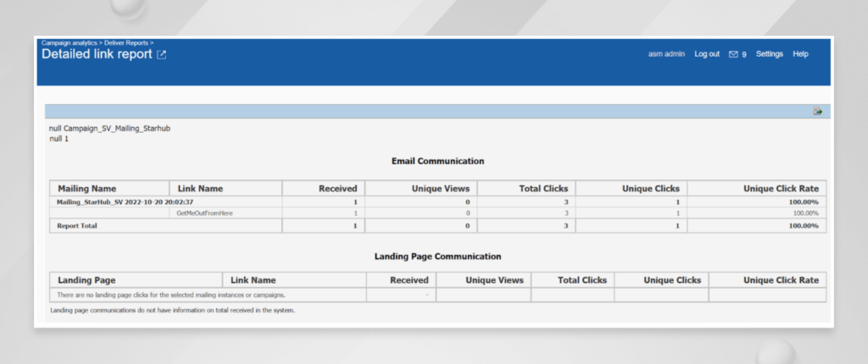Click the GetMeOutFromHere link name

click(x=203, y=213)
